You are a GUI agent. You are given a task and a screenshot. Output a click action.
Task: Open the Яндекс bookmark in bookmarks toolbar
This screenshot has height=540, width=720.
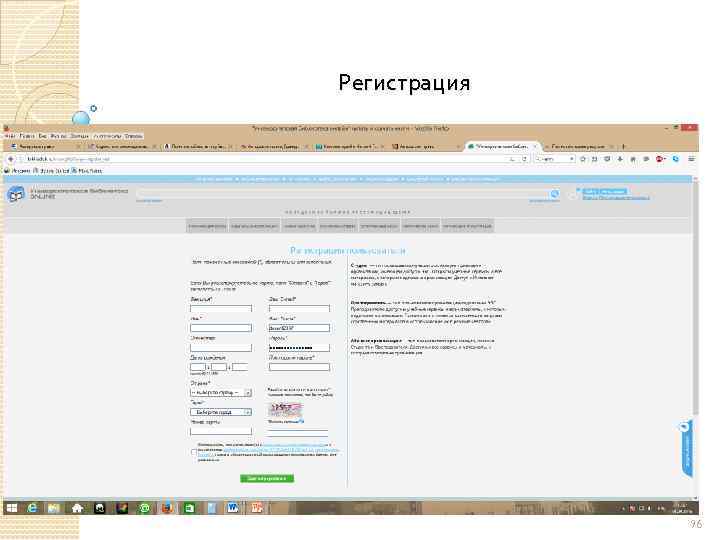(17, 170)
